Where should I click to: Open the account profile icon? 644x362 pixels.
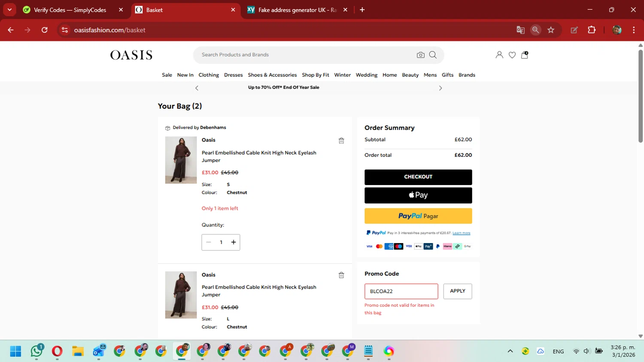tap(499, 55)
